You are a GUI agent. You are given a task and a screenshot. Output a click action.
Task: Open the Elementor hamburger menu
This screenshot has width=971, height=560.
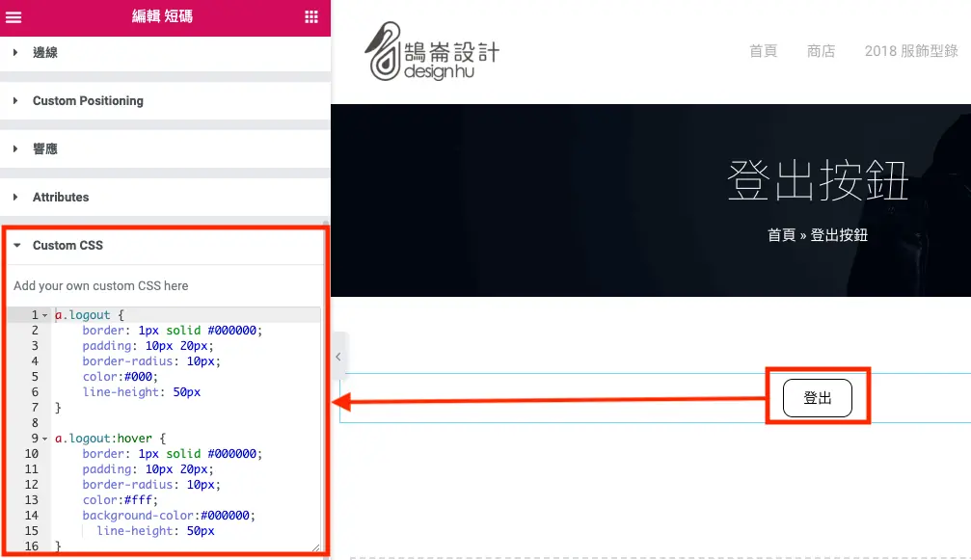pos(13,16)
